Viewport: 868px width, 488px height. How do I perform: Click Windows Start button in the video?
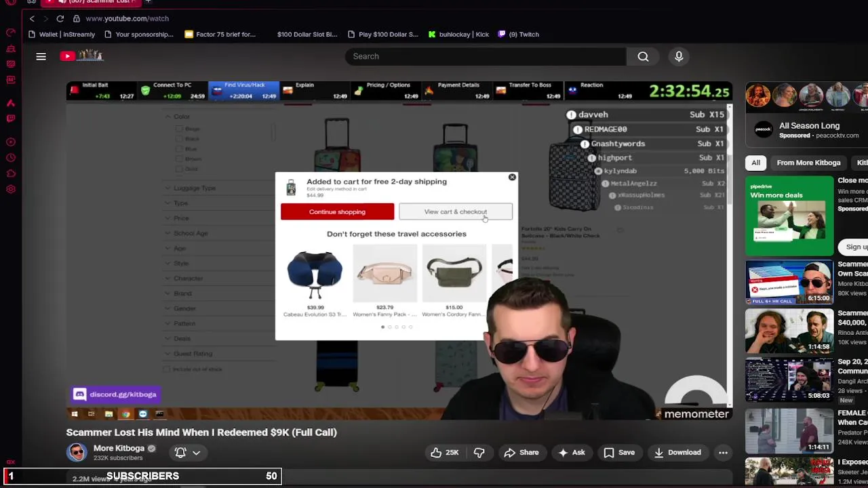point(75,414)
